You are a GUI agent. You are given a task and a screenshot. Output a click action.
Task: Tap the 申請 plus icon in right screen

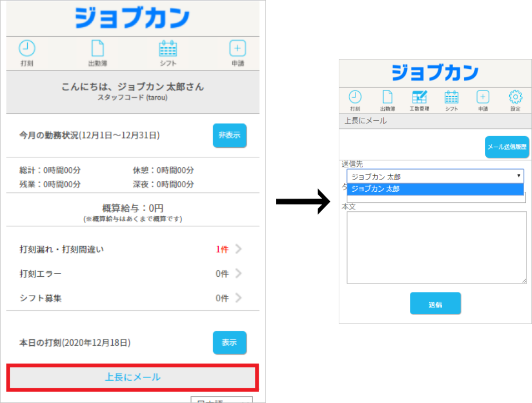pyautogui.click(x=483, y=97)
